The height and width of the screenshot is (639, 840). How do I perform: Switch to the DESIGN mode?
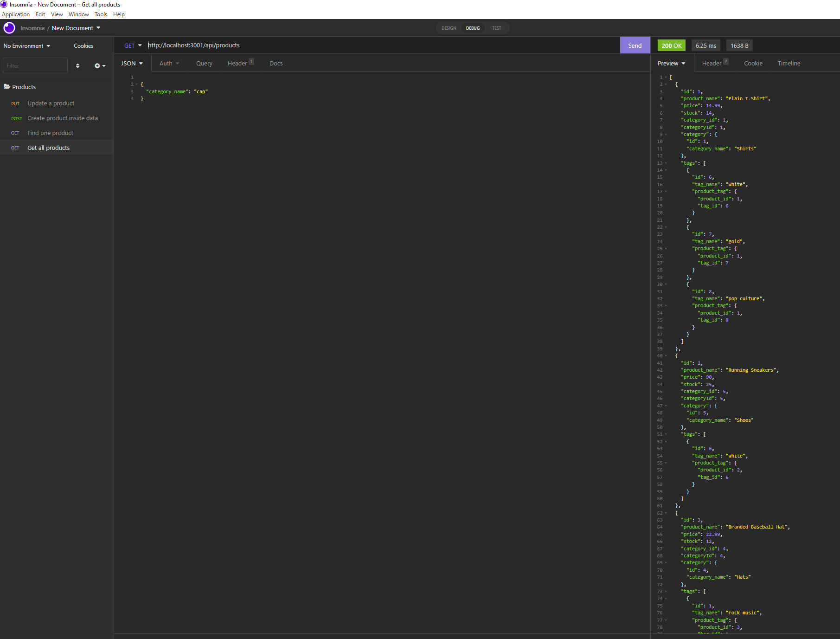click(x=449, y=28)
